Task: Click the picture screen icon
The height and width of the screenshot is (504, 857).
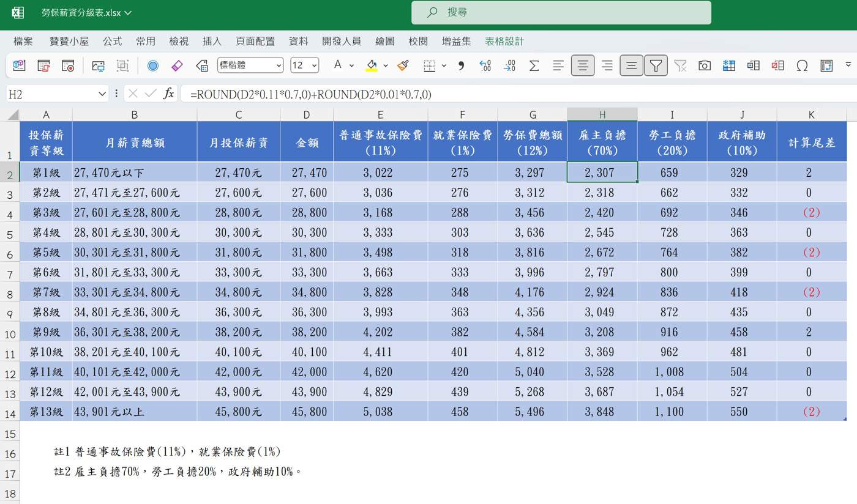Action: click(x=99, y=65)
